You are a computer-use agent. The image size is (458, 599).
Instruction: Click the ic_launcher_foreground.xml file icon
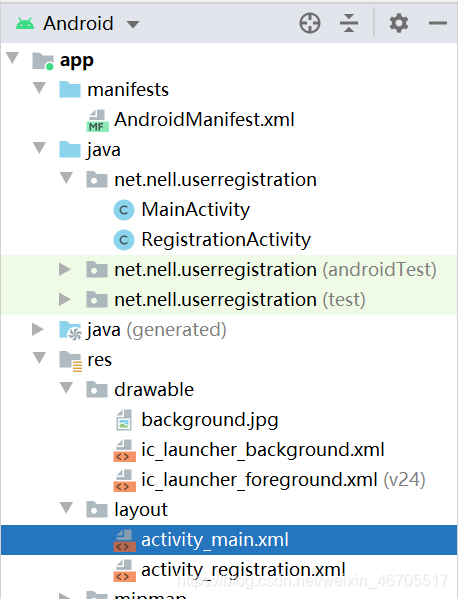click(x=125, y=481)
